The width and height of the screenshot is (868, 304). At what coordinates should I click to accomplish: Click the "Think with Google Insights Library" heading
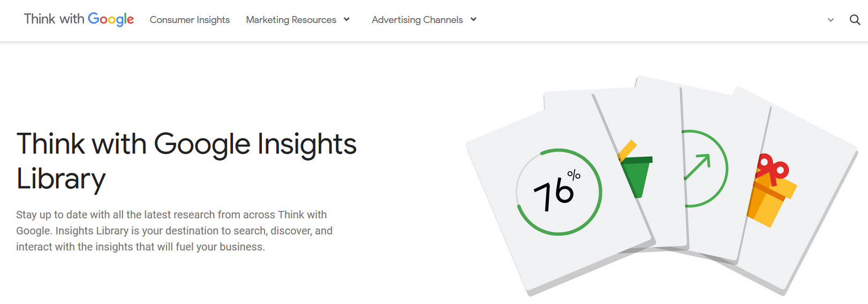186,161
